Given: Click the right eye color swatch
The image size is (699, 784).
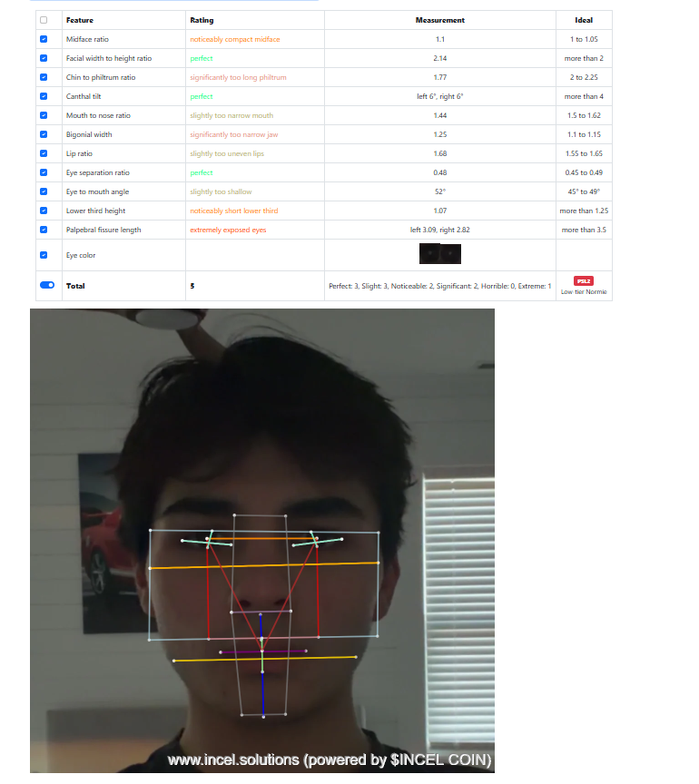Looking at the screenshot, I should click(451, 254).
